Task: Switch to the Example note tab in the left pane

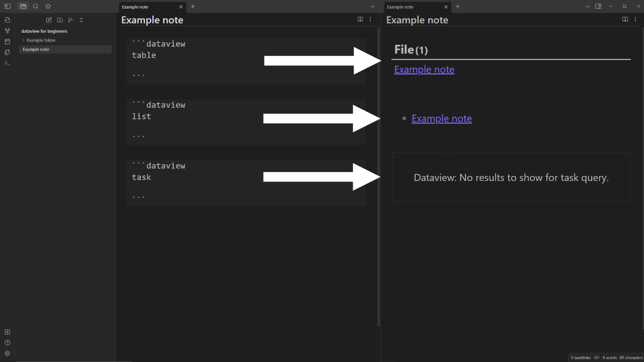Action: point(148,7)
